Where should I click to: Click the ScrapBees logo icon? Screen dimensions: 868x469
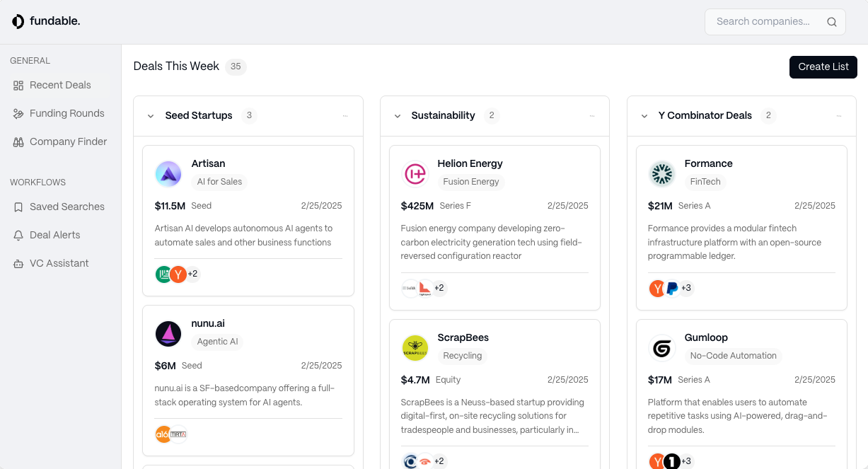(x=415, y=348)
